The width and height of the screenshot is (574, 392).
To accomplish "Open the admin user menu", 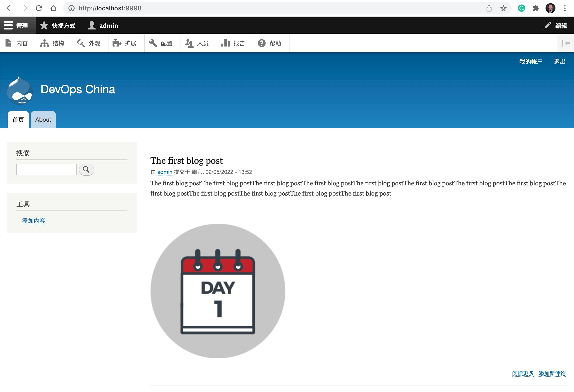I will click(x=103, y=26).
